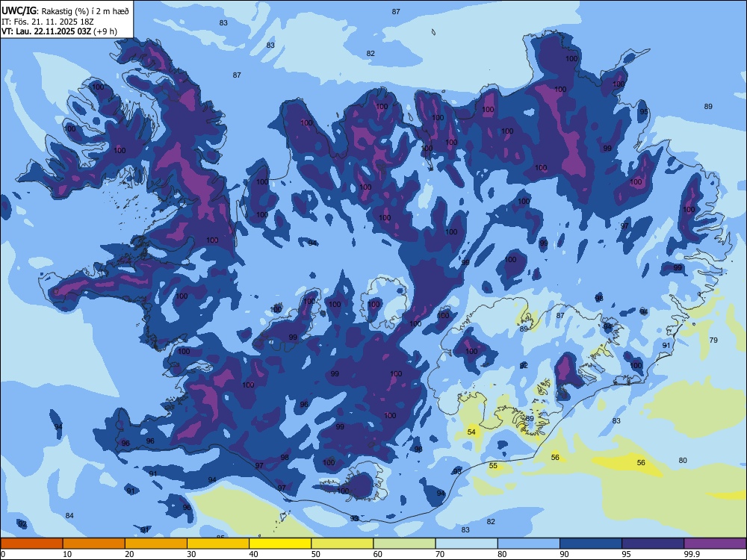Pick the bright yellow 40–50 legend swatch
Screen dimensions: 747x560
tap(280, 544)
